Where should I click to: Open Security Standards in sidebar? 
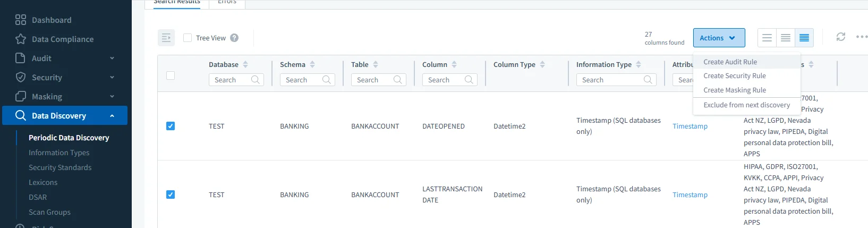tap(60, 167)
